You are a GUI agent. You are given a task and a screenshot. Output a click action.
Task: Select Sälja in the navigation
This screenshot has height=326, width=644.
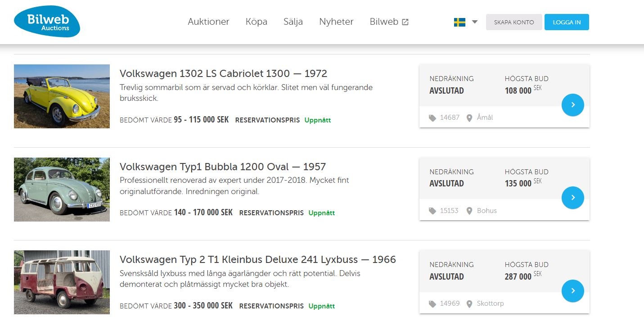tap(293, 22)
